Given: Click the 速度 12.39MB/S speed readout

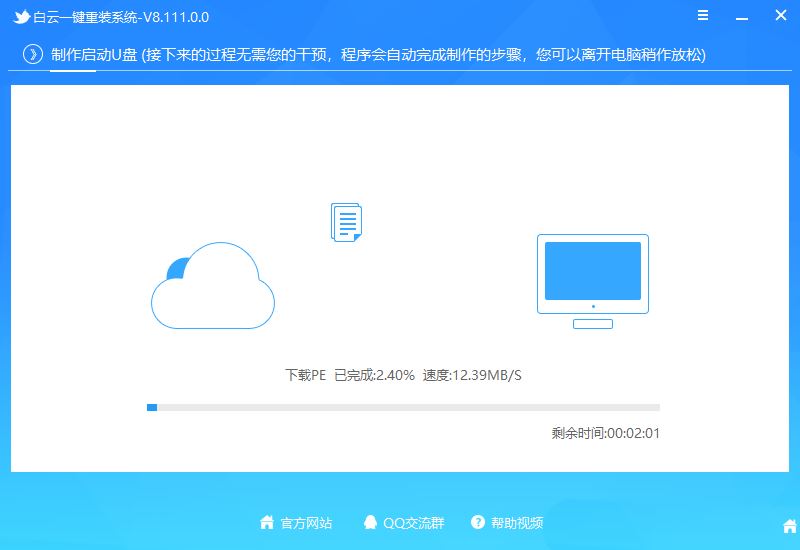Looking at the screenshot, I should (x=472, y=376).
